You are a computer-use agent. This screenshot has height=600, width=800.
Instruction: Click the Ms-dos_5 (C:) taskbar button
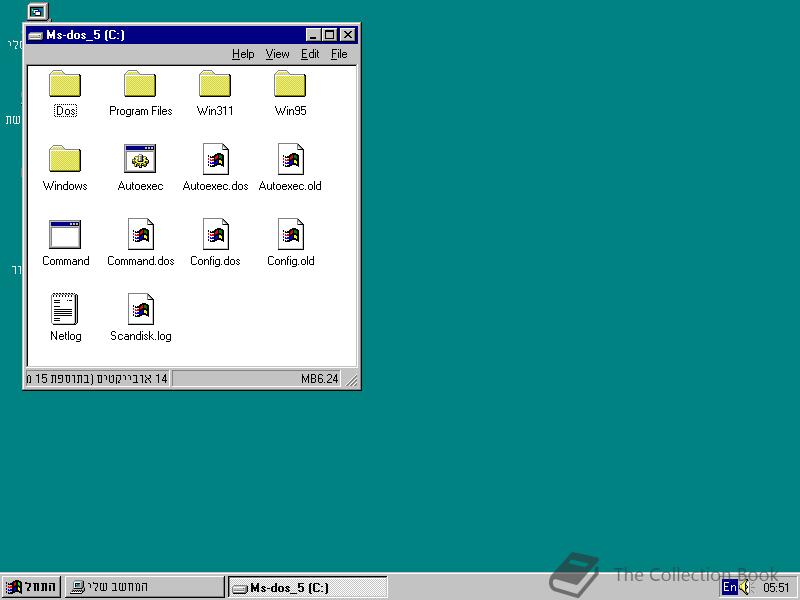click(x=307, y=588)
